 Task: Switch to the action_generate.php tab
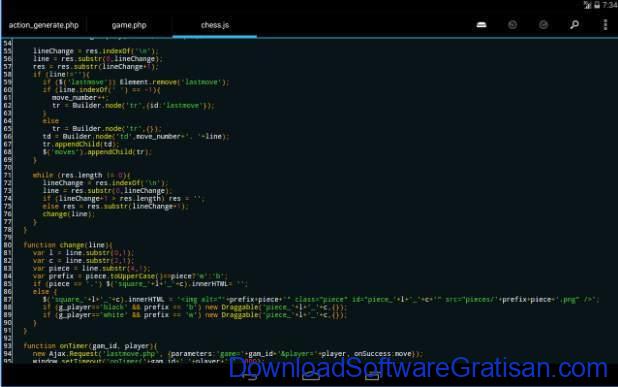click(44, 25)
